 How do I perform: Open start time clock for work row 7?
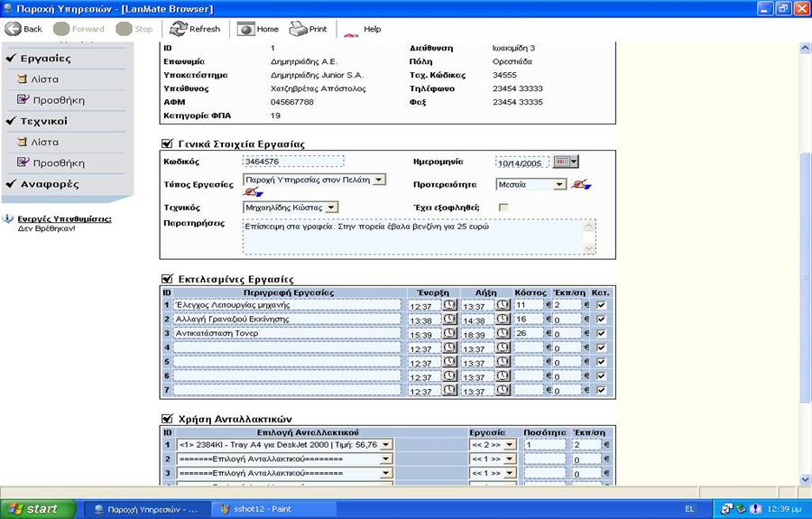click(x=449, y=389)
